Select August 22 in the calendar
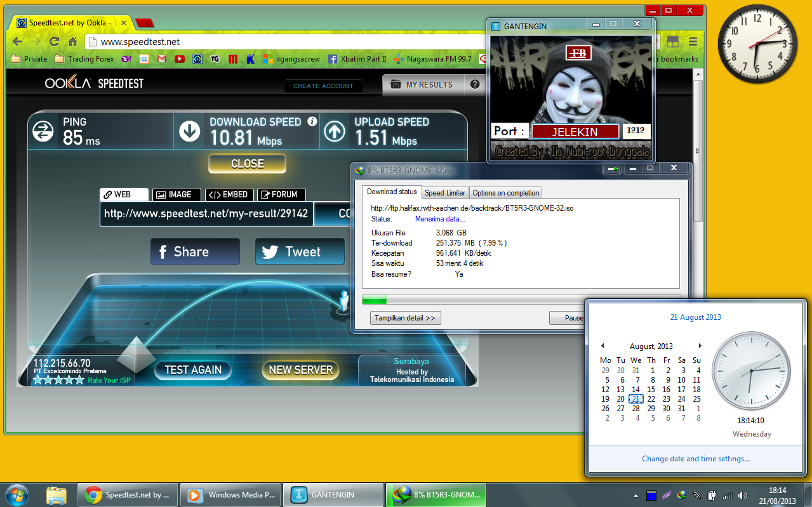This screenshot has width=812, height=507. point(651,399)
